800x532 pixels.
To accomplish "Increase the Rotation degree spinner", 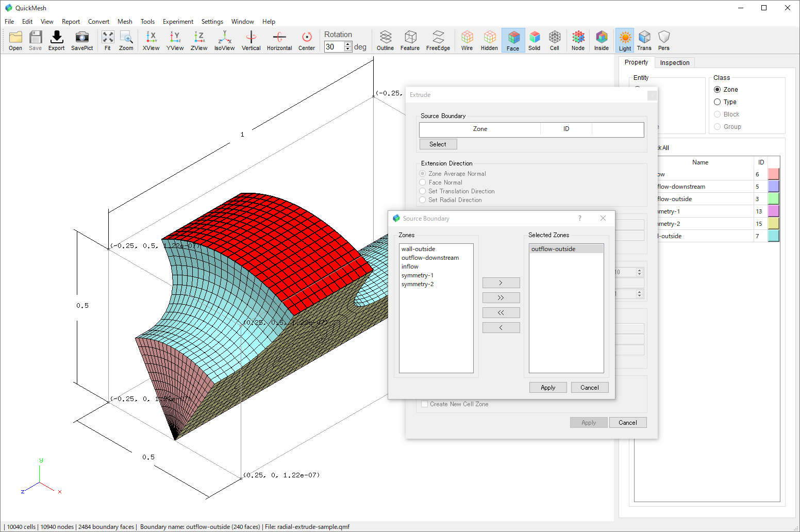I will point(348,44).
